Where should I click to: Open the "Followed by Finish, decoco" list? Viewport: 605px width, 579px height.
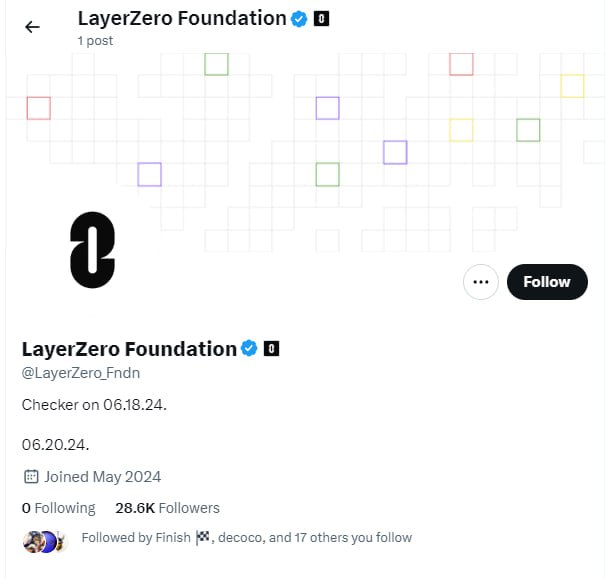[x=246, y=538]
